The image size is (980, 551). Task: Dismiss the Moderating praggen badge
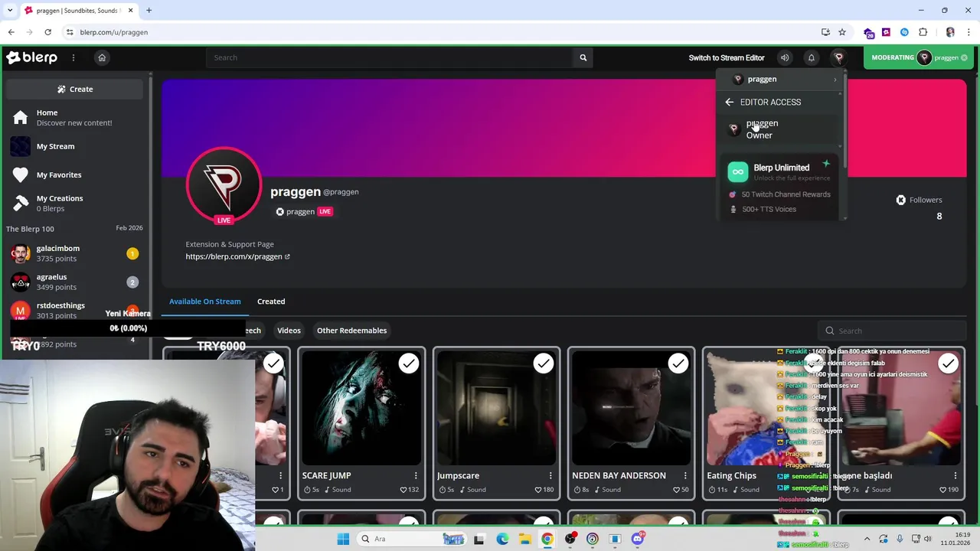click(x=964, y=57)
